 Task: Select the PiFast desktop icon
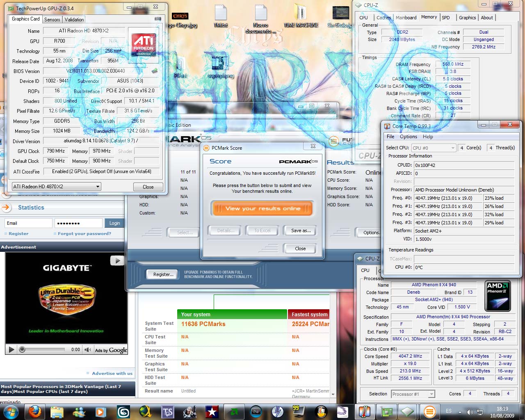pyautogui.click(x=180, y=67)
